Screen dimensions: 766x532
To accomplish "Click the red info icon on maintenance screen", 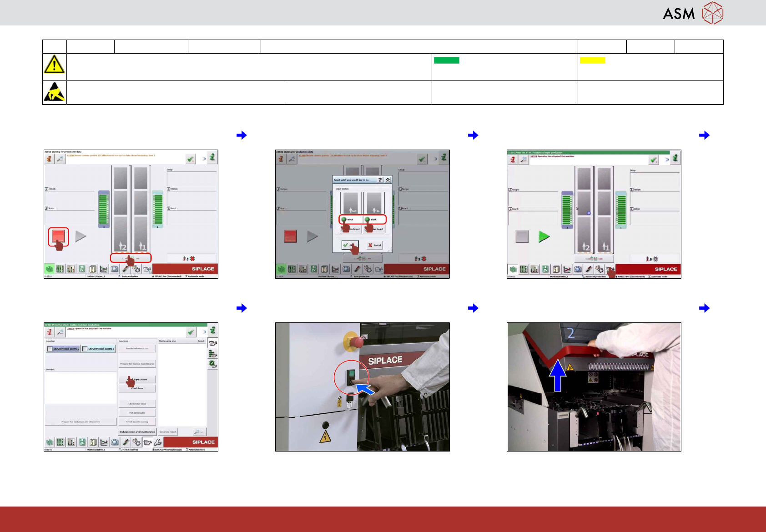I will (x=50, y=332).
